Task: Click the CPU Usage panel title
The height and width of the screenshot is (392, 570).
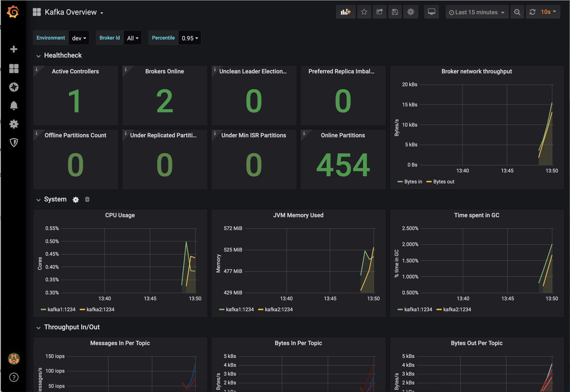Action: point(120,215)
